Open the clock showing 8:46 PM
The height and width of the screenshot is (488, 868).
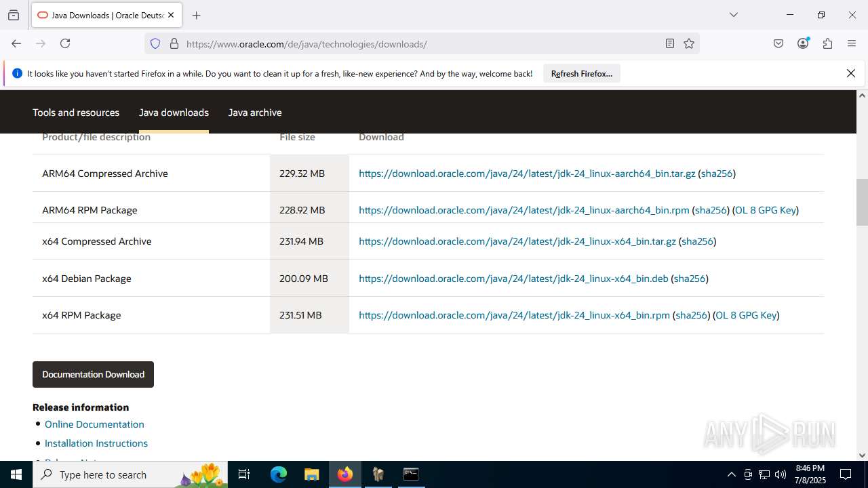pyautogui.click(x=810, y=474)
